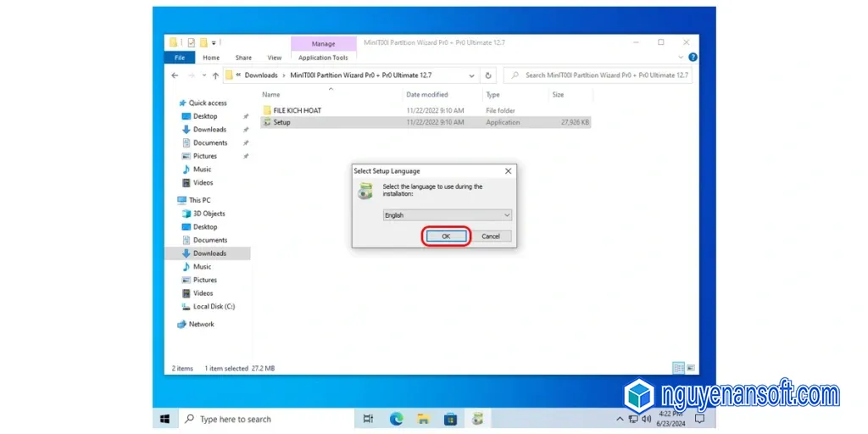
Task: Open pinned Downloads under Quick access
Action: 209,130
